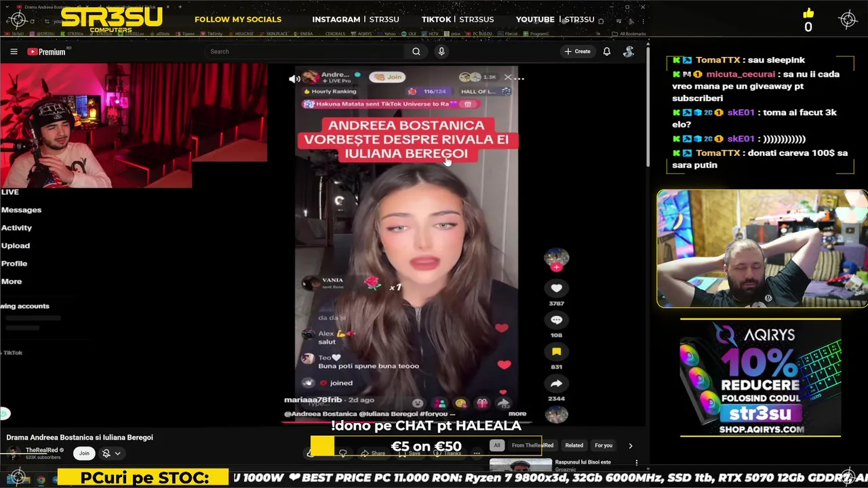868x488 pixels.
Task: Open Profile in TikTok sidebar
Action: click(x=14, y=264)
